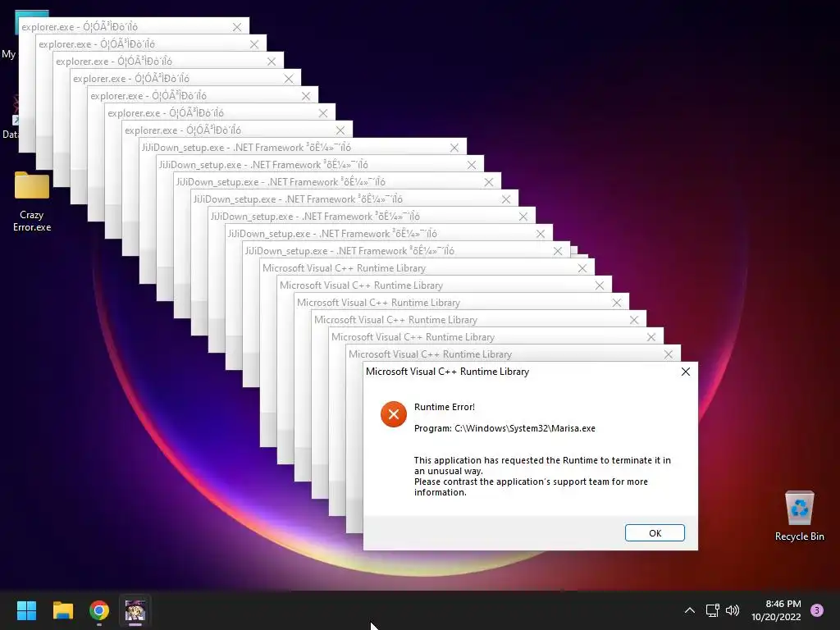Open the Windows Start menu

click(26, 610)
